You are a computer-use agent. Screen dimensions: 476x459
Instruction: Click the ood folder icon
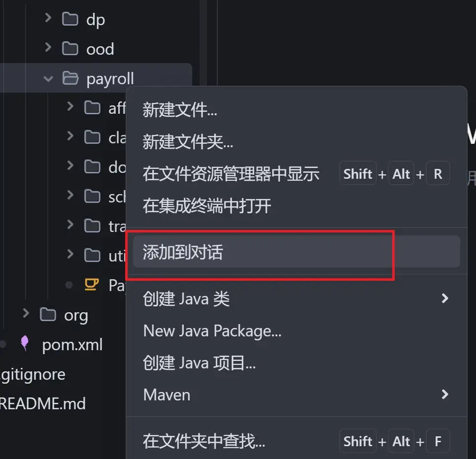70,49
